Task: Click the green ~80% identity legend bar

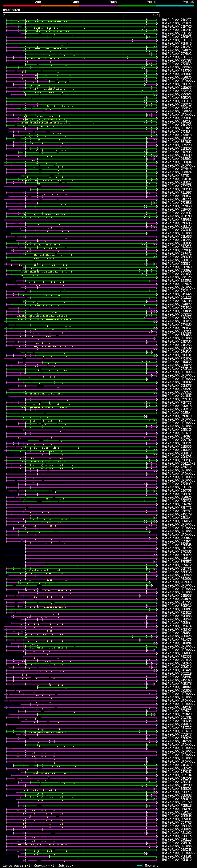Action: pos(137,6)
